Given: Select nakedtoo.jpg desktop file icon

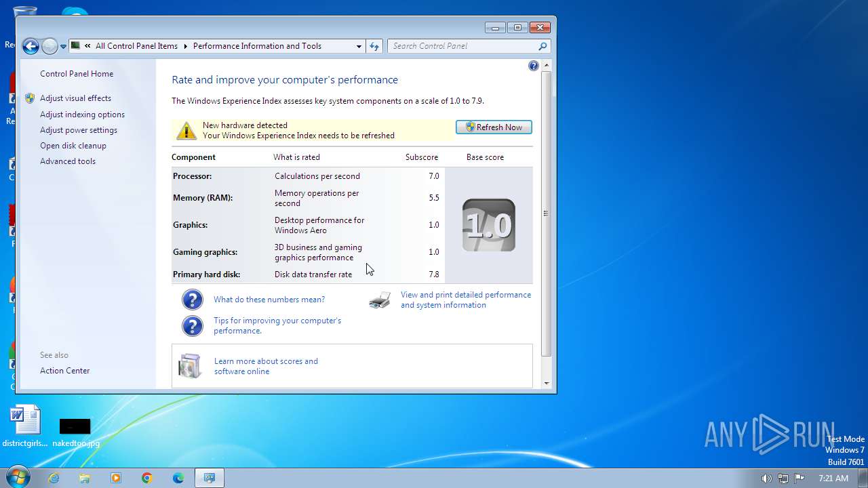Looking at the screenshot, I should [75, 432].
